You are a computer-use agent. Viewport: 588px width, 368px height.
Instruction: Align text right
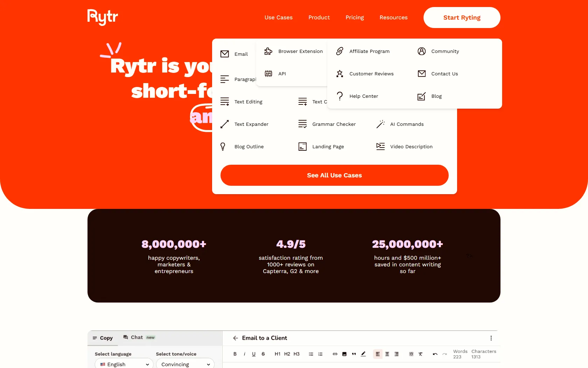pyautogui.click(x=397, y=354)
